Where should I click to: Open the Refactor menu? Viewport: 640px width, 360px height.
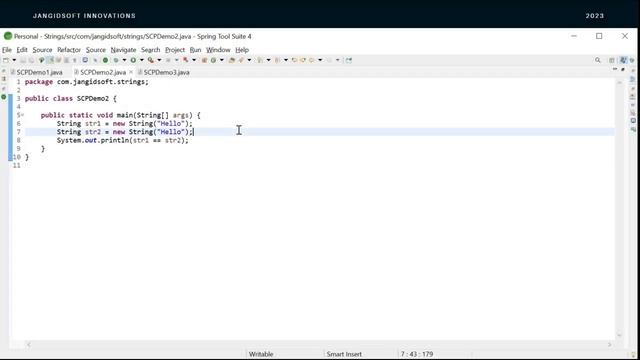coord(69,50)
